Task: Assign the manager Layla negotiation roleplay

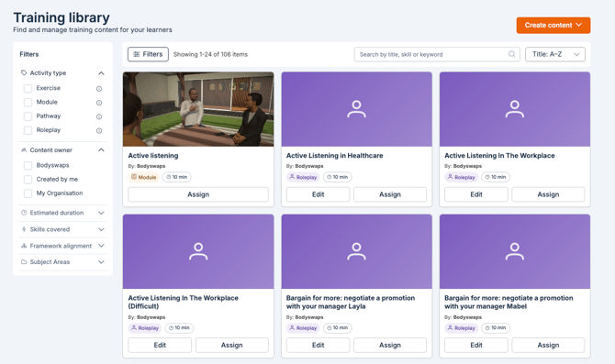Action: (x=390, y=345)
